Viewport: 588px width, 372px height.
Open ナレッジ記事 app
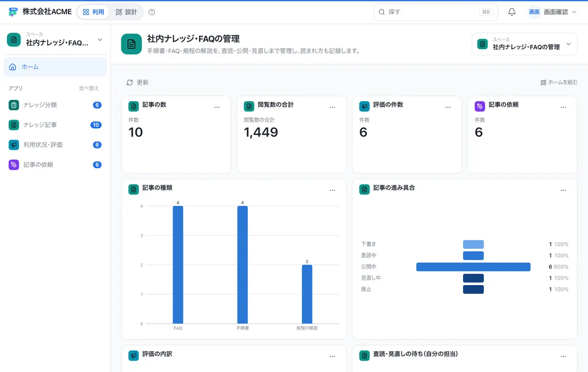click(x=55, y=125)
